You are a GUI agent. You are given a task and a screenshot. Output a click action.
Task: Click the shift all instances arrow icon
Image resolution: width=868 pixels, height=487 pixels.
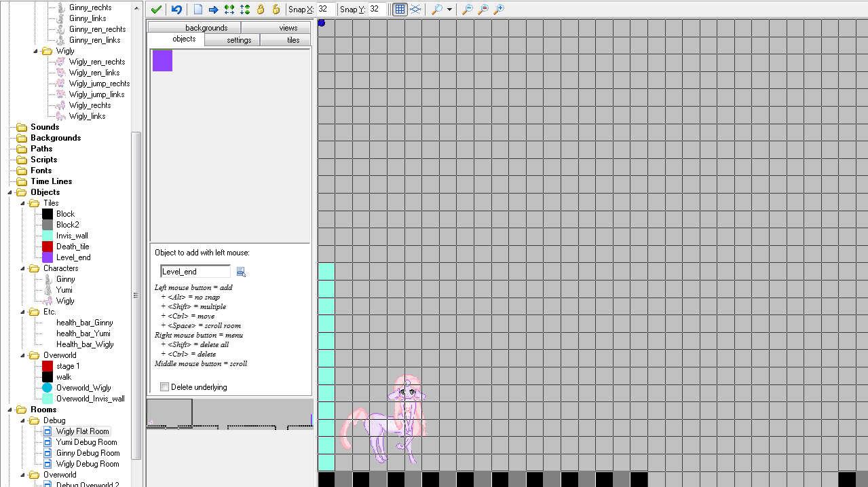coord(213,10)
